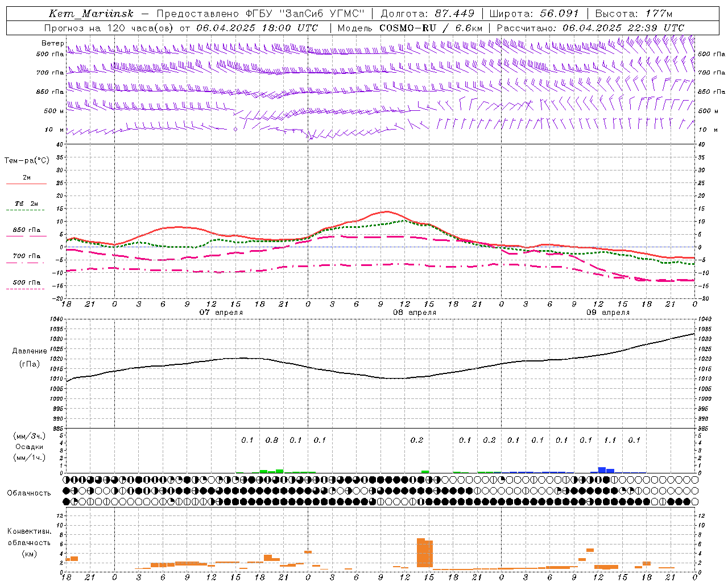
Task: Click the 'Долгота: 87.449' header field
Action: pyautogui.click(x=427, y=14)
